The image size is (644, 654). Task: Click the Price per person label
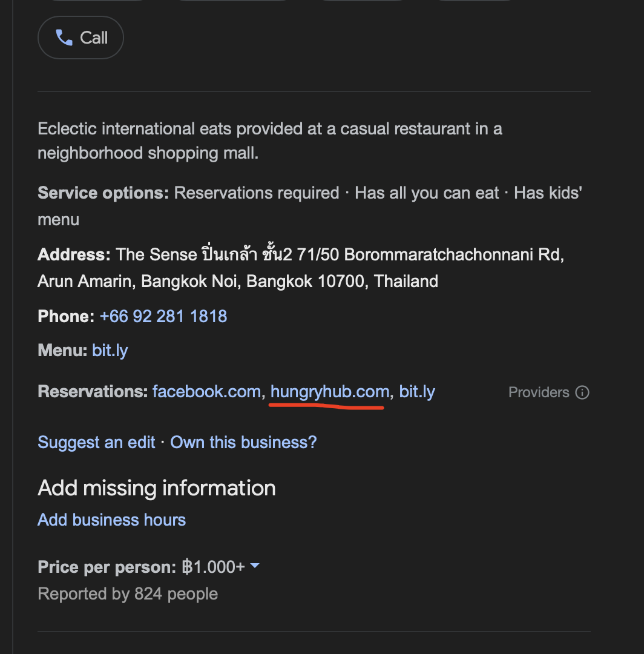[107, 567]
